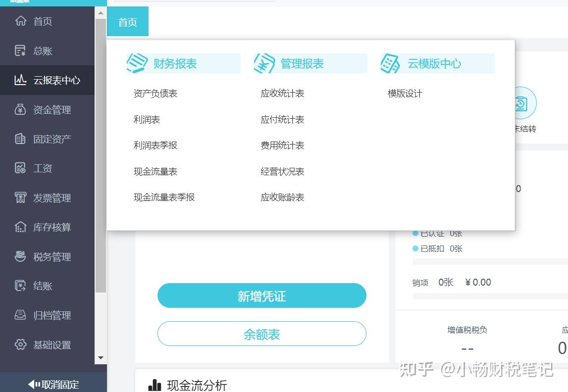
Task: Click the 库存核算 warehouse icon
Action: click(x=20, y=227)
